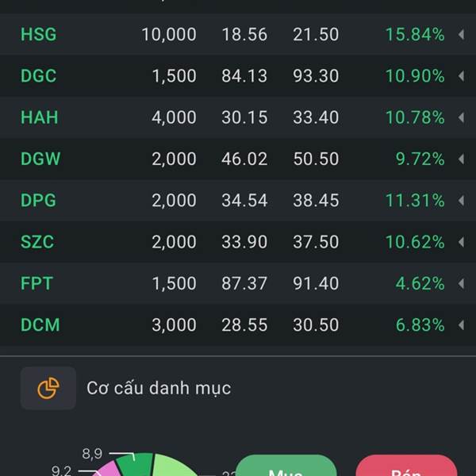476x476 pixels.
Task: Open the Cơ cấu danh mục section
Action: [159, 388]
